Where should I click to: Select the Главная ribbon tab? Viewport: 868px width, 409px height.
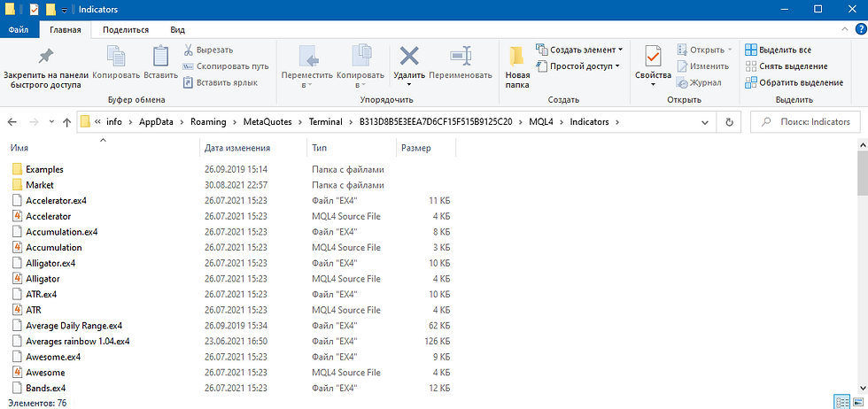coord(66,30)
